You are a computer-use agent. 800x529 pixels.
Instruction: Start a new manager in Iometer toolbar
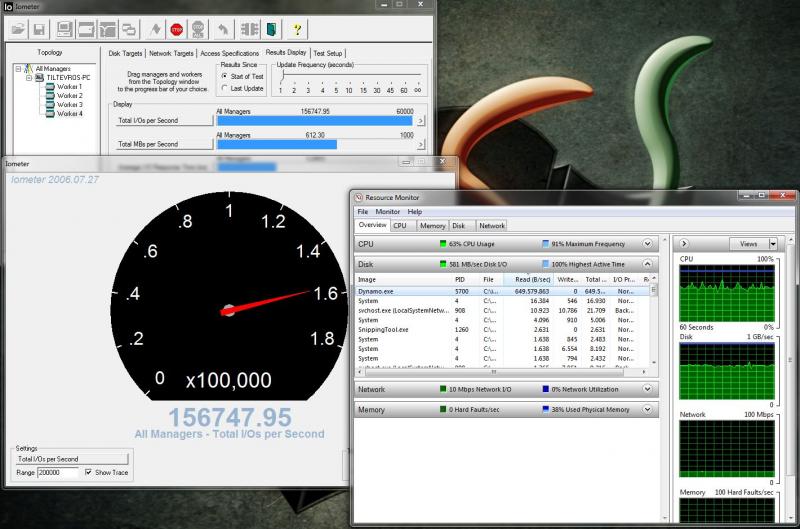point(65,29)
